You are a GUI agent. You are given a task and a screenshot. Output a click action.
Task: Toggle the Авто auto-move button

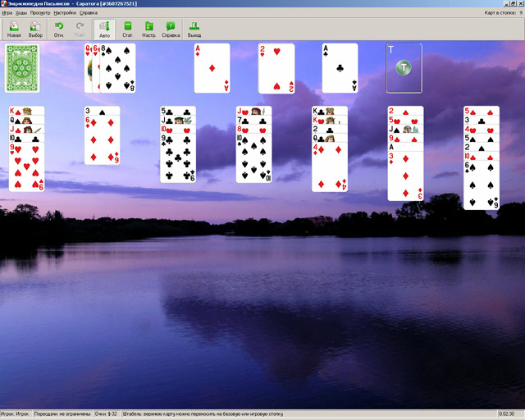click(x=104, y=30)
